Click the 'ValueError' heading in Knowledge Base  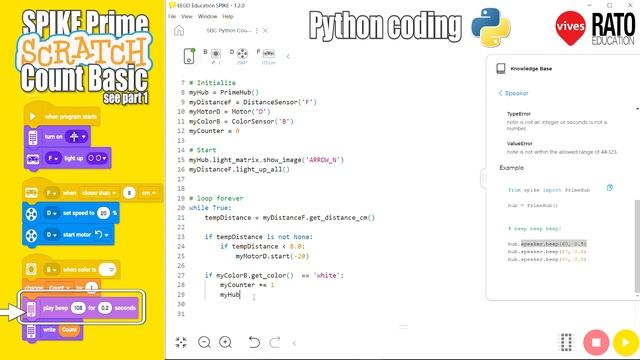(520, 143)
